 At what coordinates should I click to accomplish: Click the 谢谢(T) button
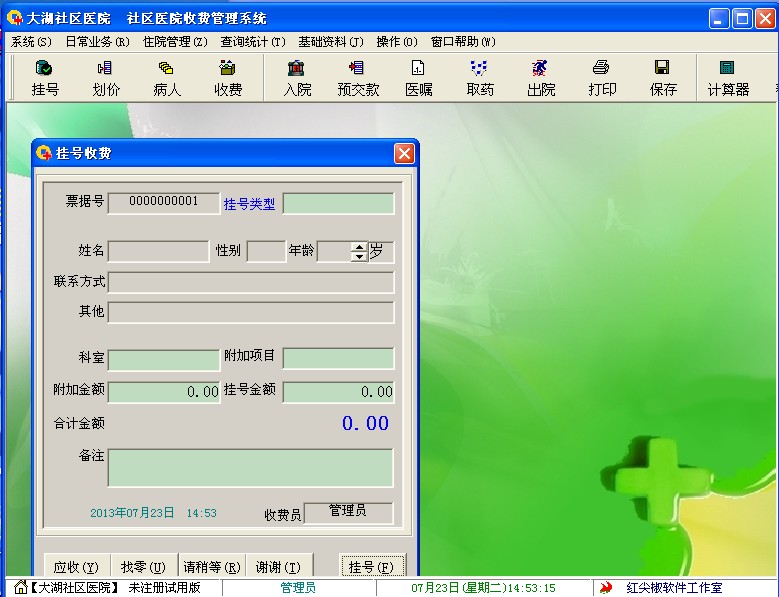click(278, 565)
